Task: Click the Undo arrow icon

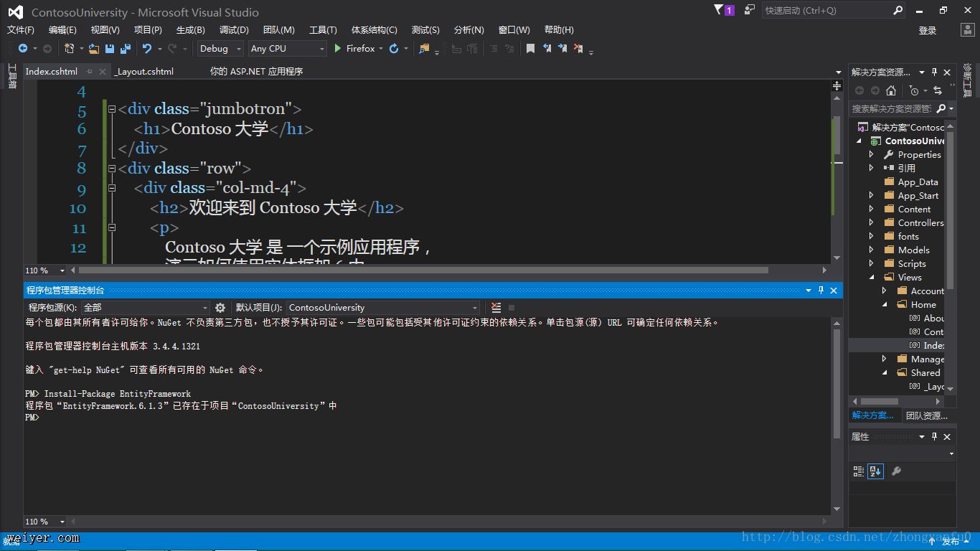Action: tap(147, 49)
